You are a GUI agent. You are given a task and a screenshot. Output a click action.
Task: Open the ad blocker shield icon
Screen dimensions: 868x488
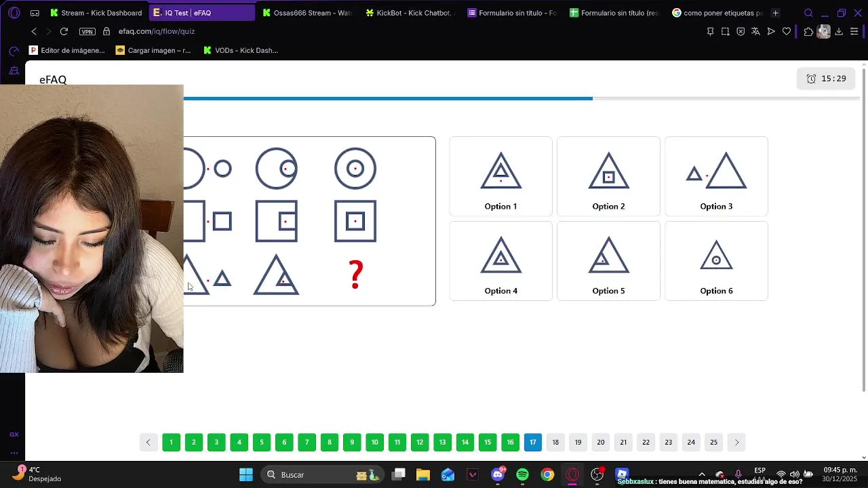point(741,31)
